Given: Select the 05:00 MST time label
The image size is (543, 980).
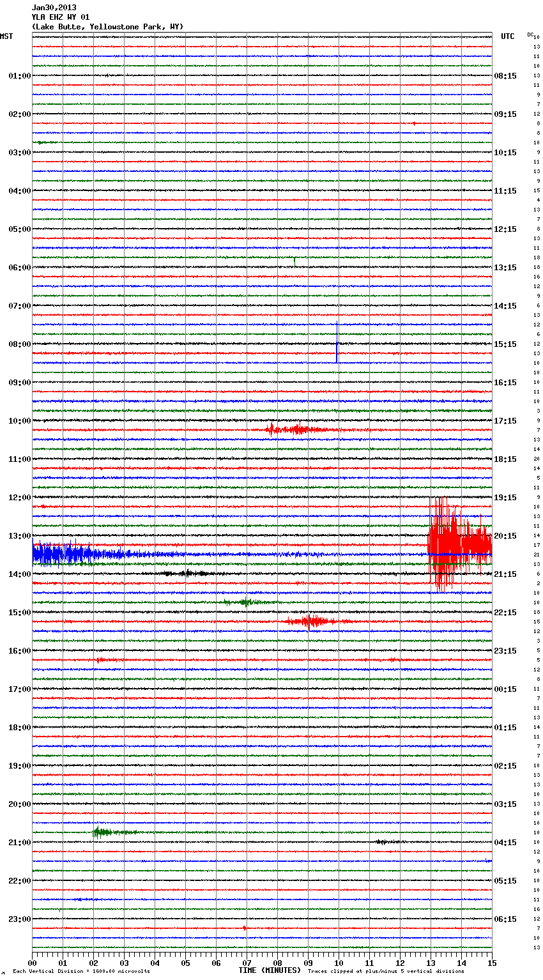Looking at the screenshot, I should click(x=20, y=229).
